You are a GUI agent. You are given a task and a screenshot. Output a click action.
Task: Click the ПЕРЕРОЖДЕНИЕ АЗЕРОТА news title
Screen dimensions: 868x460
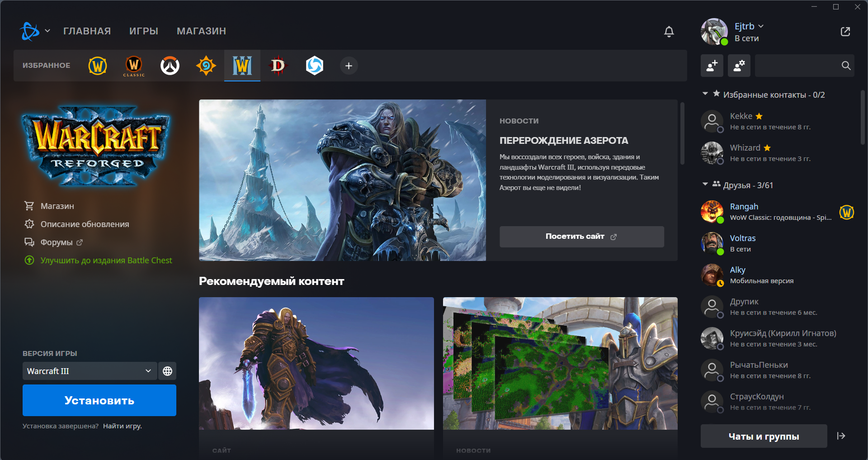coord(564,141)
